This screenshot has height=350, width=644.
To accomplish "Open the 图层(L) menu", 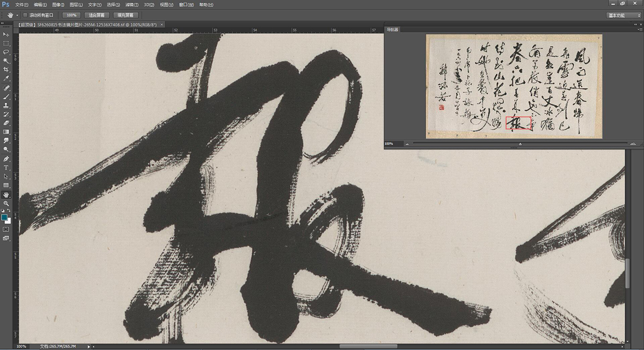I will [76, 4].
